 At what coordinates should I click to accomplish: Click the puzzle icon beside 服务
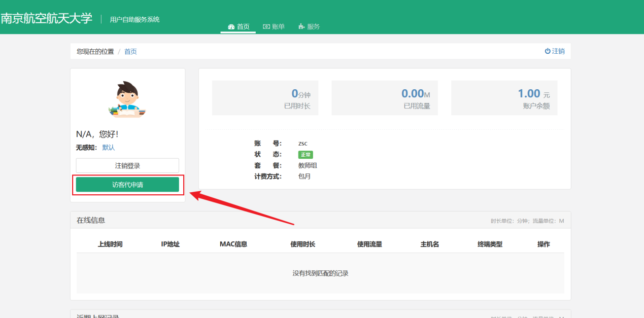point(301,27)
